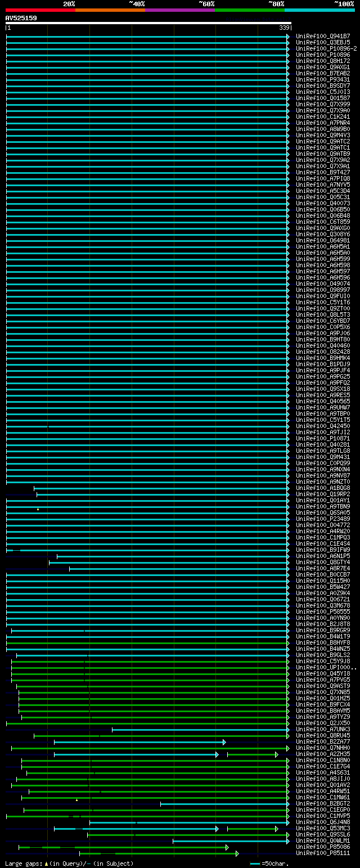Click the cyan ~100% identity legend segment

click(319, 10)
